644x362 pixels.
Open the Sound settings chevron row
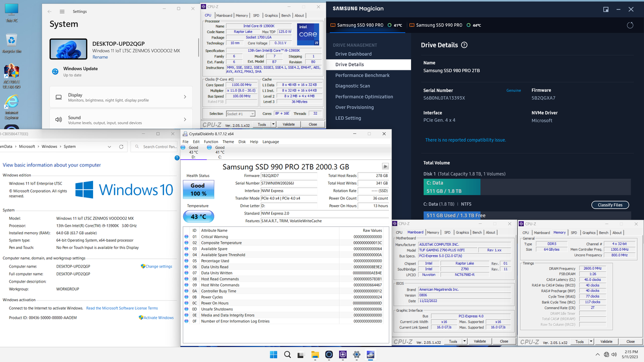121,120
